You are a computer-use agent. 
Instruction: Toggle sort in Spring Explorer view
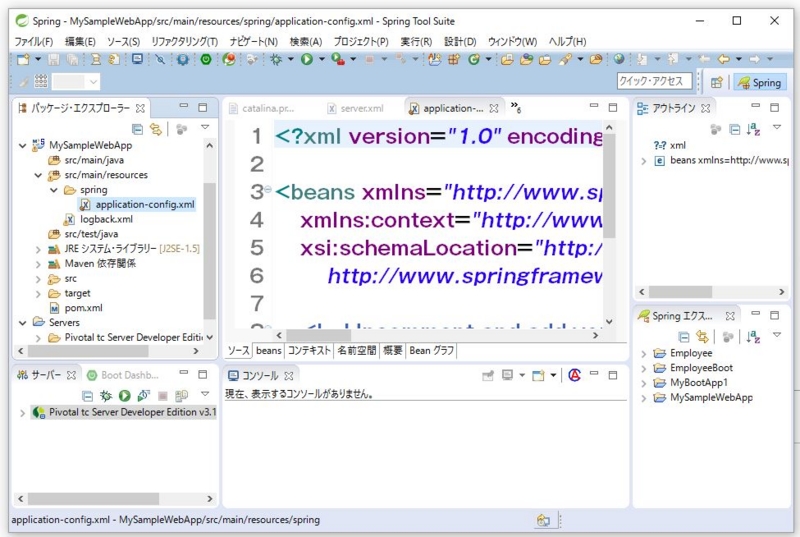pos(753,337)
